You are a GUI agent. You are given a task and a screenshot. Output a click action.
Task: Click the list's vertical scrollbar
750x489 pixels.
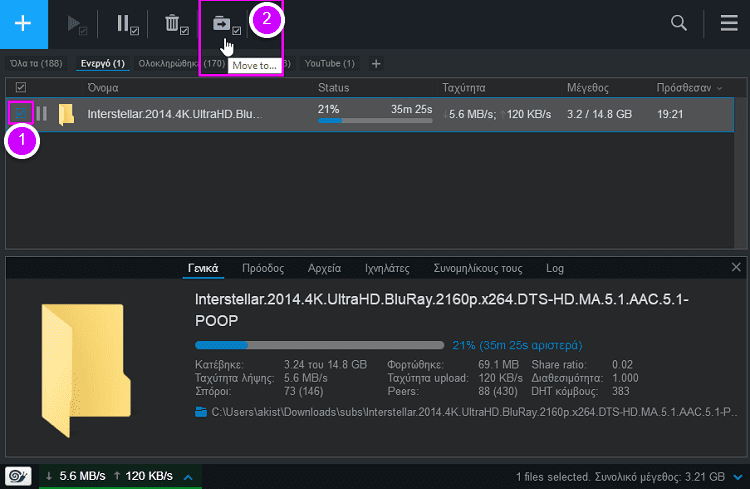[x=740, y=172]
